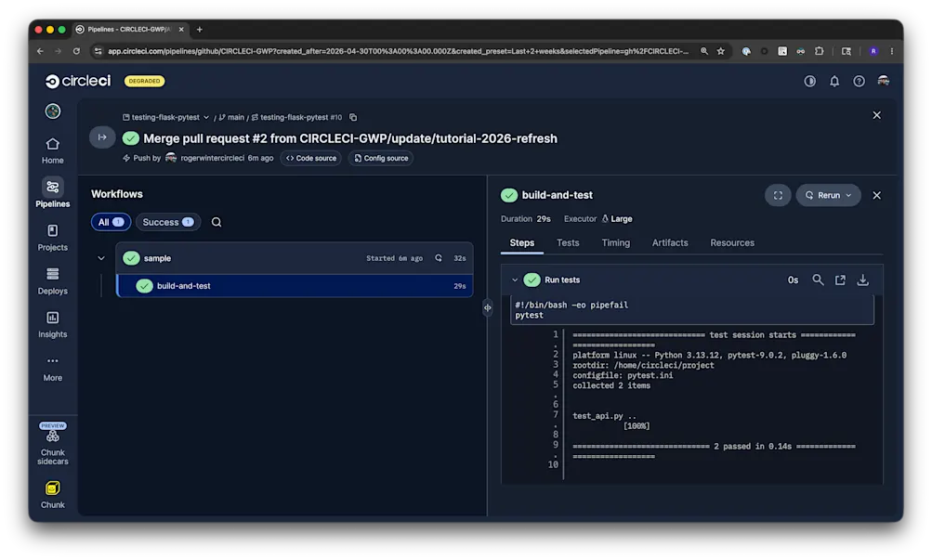
Task: Click the DEGRADED status badge
Action: coord(144,81)
